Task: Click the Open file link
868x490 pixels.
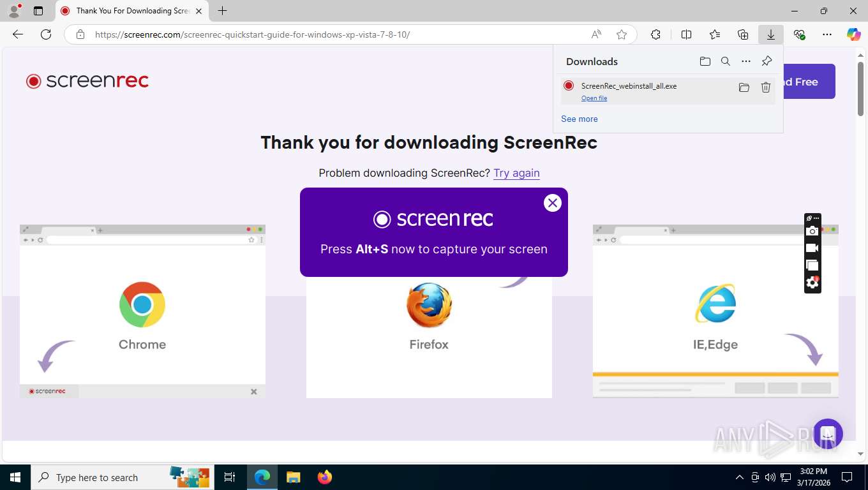Action: (594, 98)
